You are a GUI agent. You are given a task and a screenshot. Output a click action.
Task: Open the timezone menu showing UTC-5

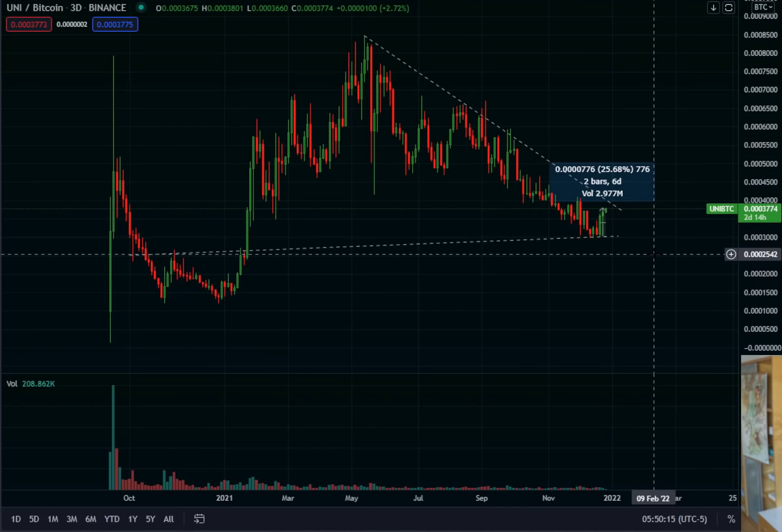coord(674,519)
